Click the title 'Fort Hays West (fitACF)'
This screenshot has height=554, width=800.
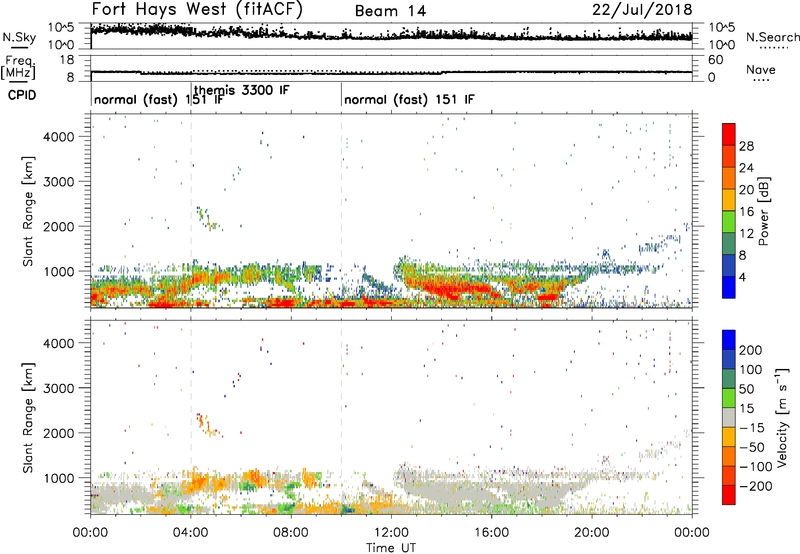click(x=197, y=9)
